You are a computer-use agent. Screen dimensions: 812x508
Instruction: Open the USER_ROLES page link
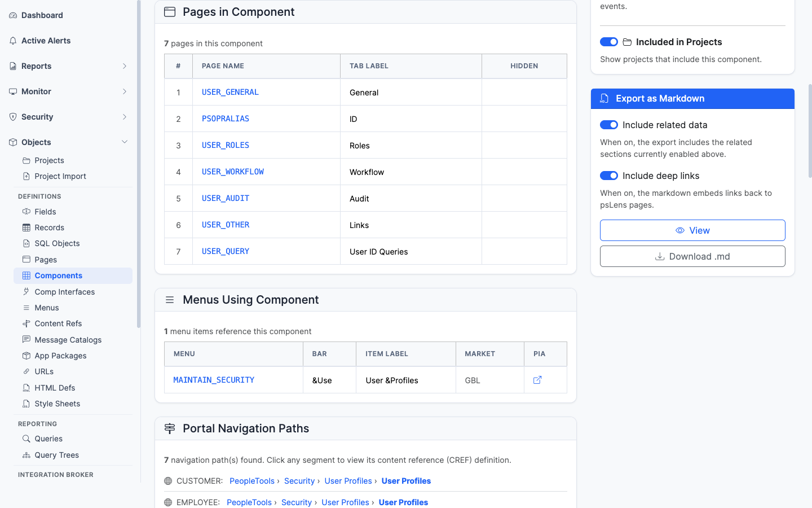(226, 145)
